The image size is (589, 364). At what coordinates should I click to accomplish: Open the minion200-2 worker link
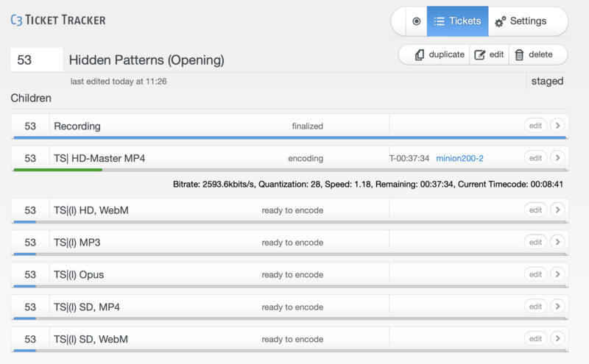click(x=459, y=158)
